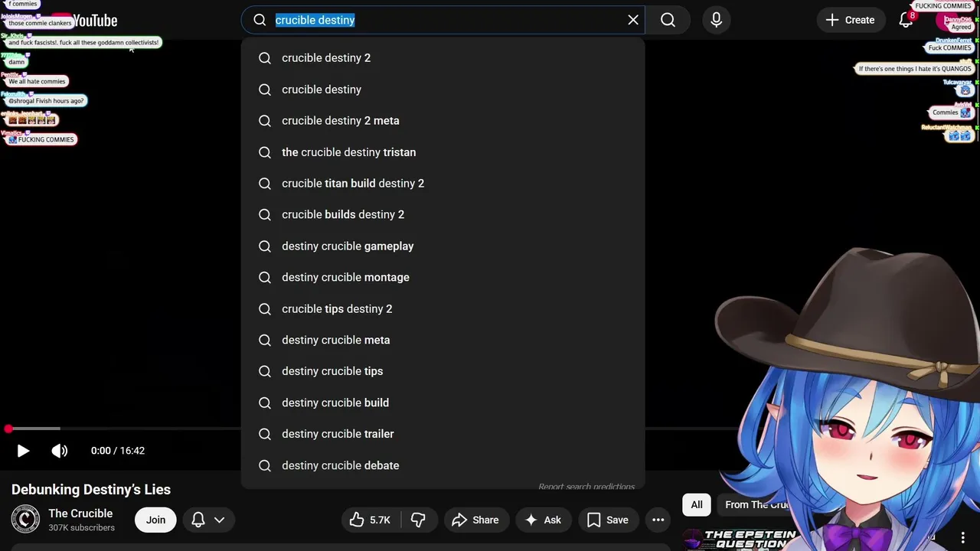Select the "From The Crucible" filter chip
Screen dimensions: 980x551
[x=756, y=504]
